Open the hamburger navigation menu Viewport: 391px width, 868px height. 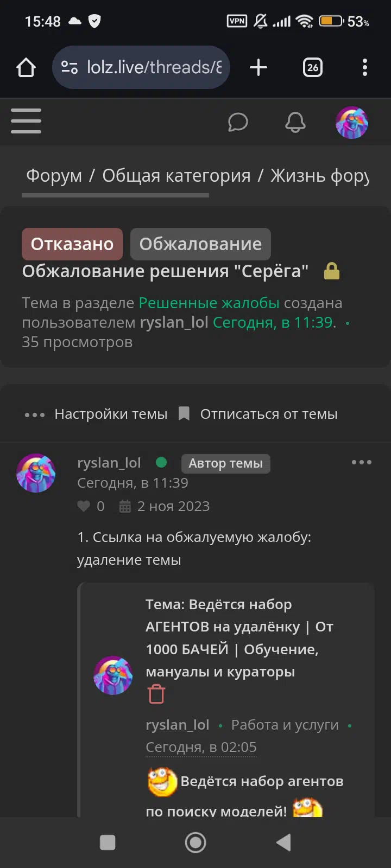point(26,120)
